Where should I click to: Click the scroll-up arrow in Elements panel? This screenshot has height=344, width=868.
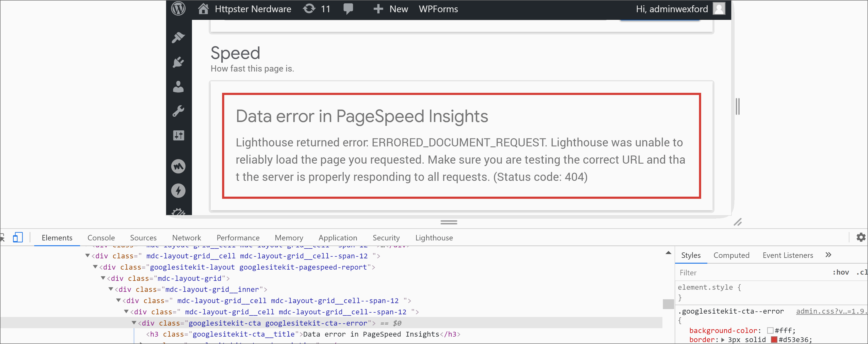pos(669,253)
